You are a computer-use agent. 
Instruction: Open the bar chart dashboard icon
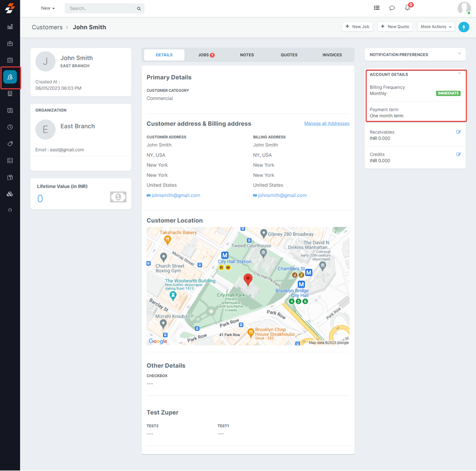(x=10, y=27)
